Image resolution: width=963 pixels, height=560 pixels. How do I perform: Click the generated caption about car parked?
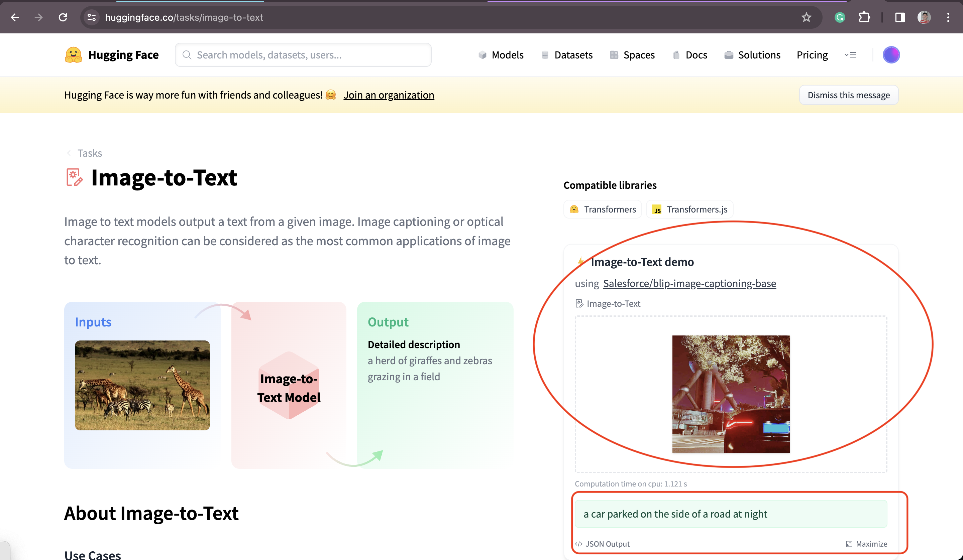(x=731, y=514)
